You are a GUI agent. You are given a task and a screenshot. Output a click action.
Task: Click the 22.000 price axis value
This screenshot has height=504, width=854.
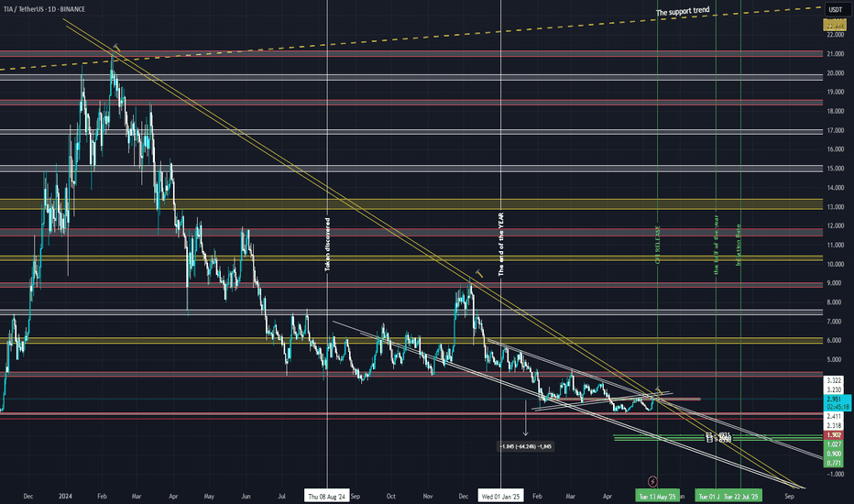click(835, 35)
